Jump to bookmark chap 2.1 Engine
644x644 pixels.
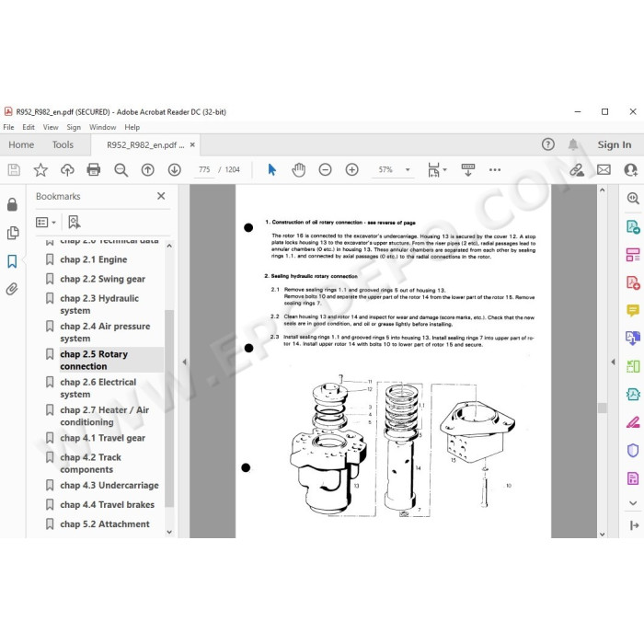coord(94,259)
